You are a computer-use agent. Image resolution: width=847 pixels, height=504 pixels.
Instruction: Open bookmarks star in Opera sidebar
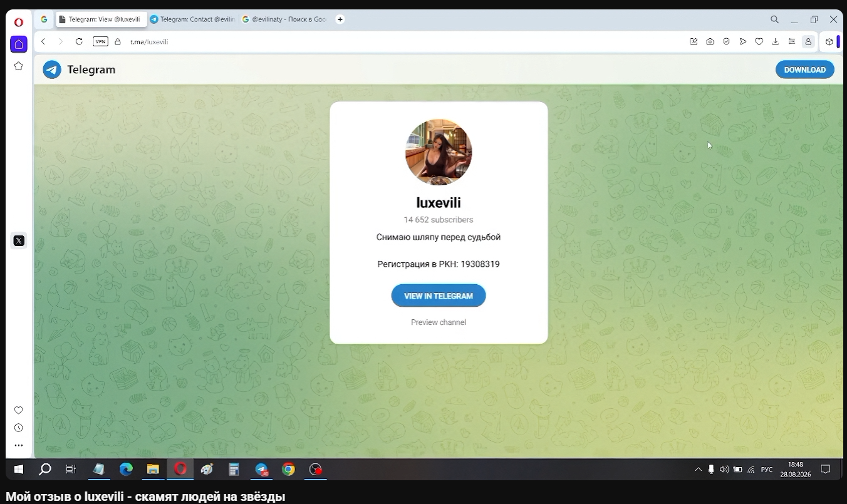(19, 66)
